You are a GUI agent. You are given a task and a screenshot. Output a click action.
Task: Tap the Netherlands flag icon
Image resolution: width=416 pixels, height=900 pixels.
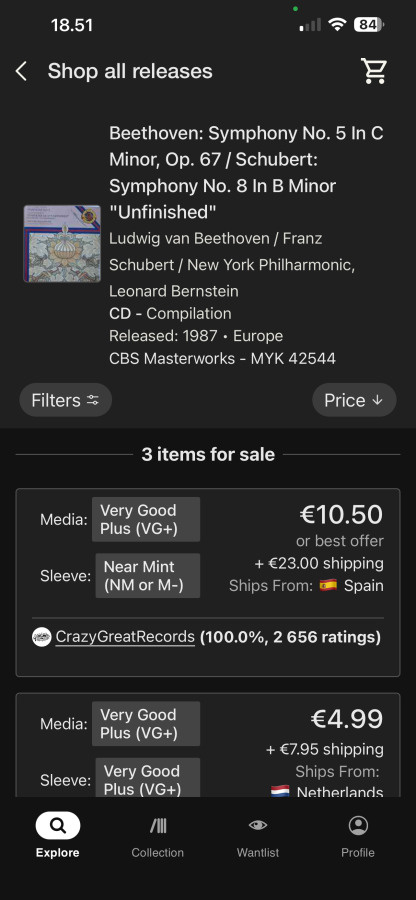(x=280, y=792)
